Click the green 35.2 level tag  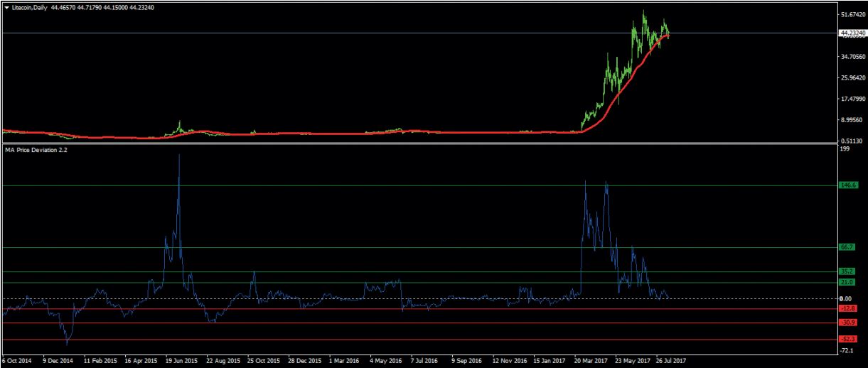[x=846, y=271]
